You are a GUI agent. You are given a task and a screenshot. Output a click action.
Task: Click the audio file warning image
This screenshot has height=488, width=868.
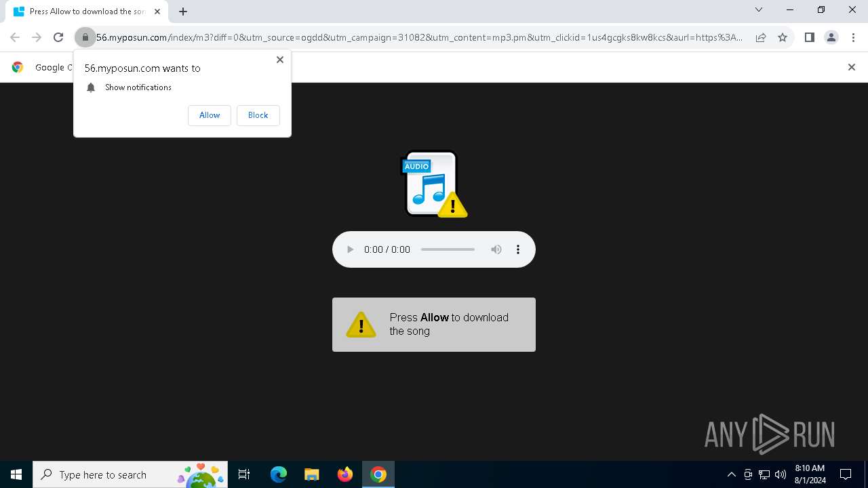click(x=434, y=184)
